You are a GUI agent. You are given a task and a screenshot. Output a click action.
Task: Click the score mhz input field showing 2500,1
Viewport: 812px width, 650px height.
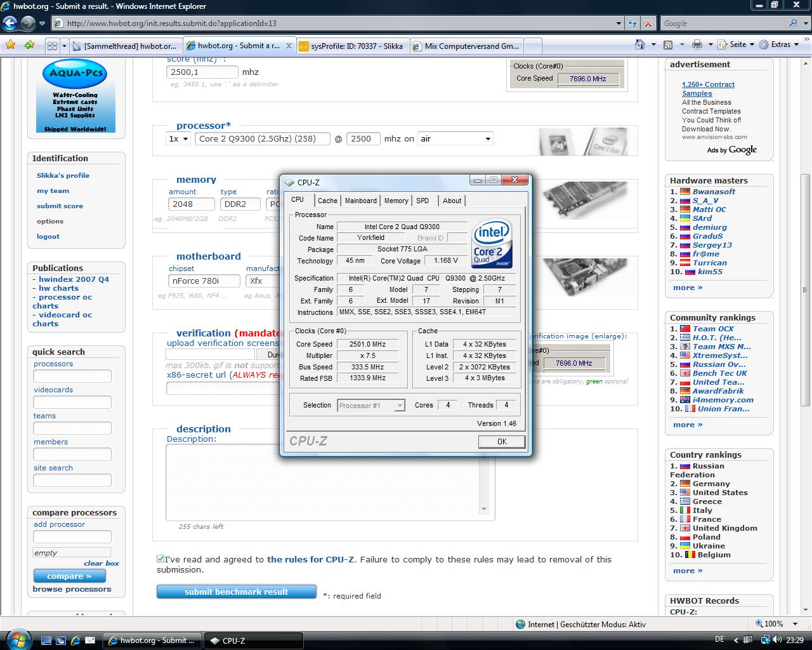point(202,72)
